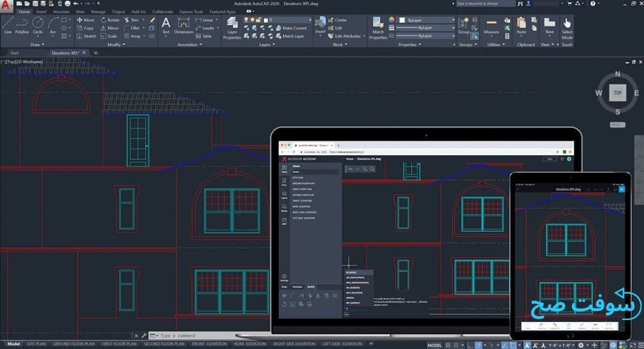Click white layer color swatch beside 0
644x349 pixels.
(266, 20)
